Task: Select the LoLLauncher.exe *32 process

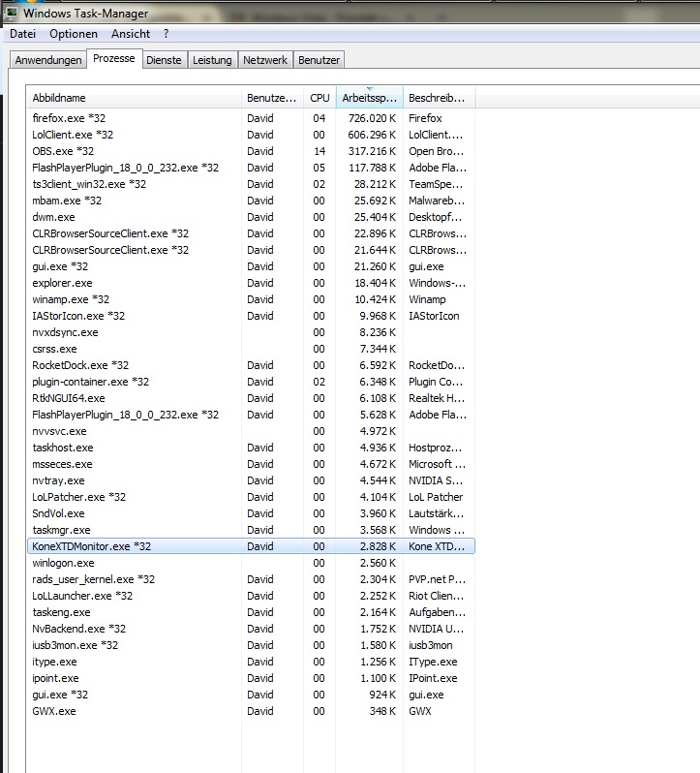Action: pyautogui.click(x=251, y=596)
